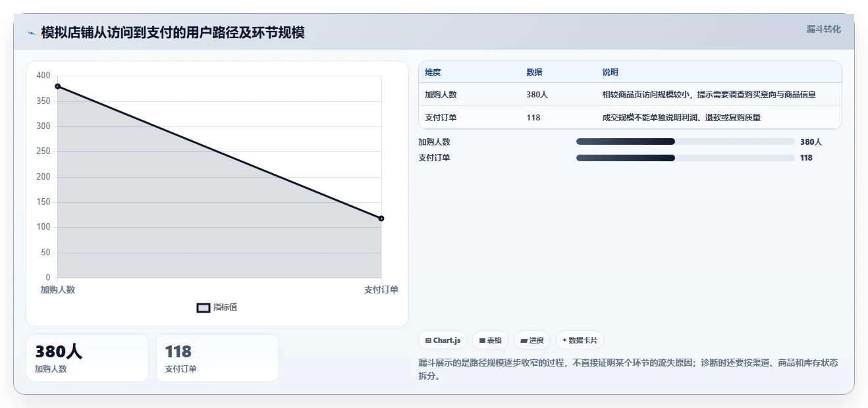Click the 模拟店铺从访问到支付 page title
Image resolution: width=868 pixels, height=408 pixels.
coord(173,33)
